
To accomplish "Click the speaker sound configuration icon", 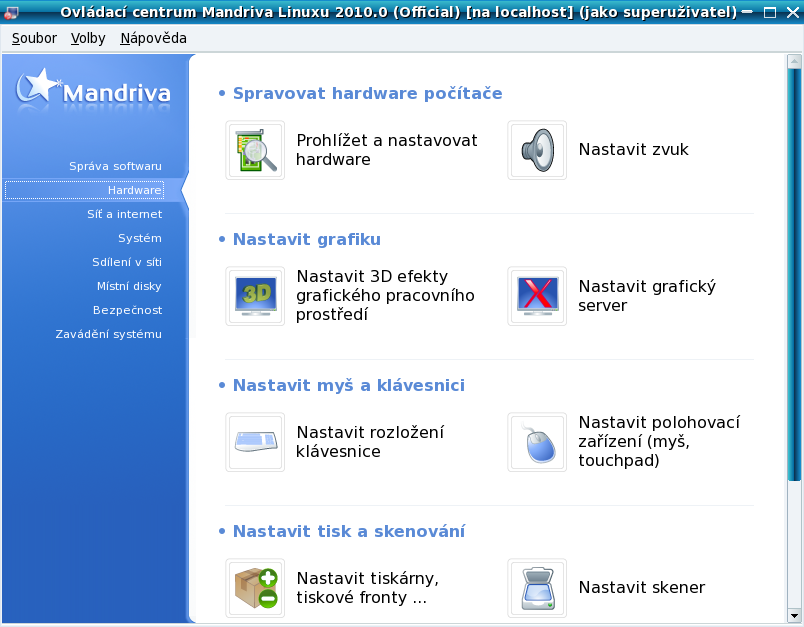I will [x=537, y=150].
